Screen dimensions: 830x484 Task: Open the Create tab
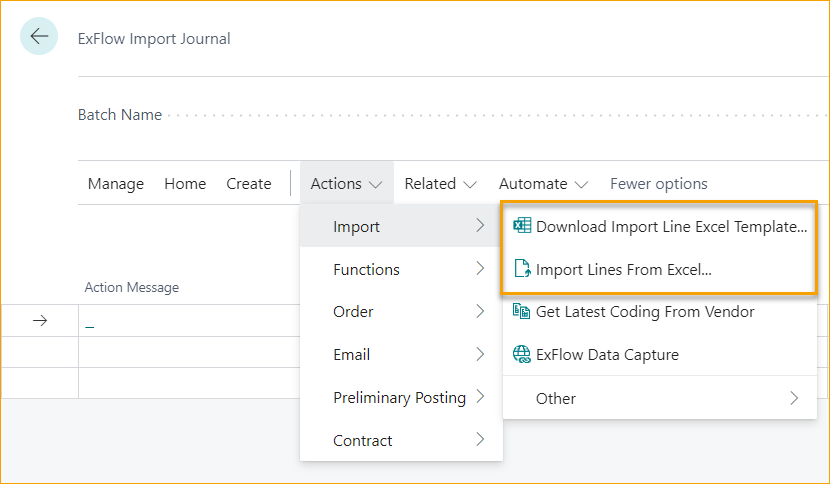click(x=249, y=184)
